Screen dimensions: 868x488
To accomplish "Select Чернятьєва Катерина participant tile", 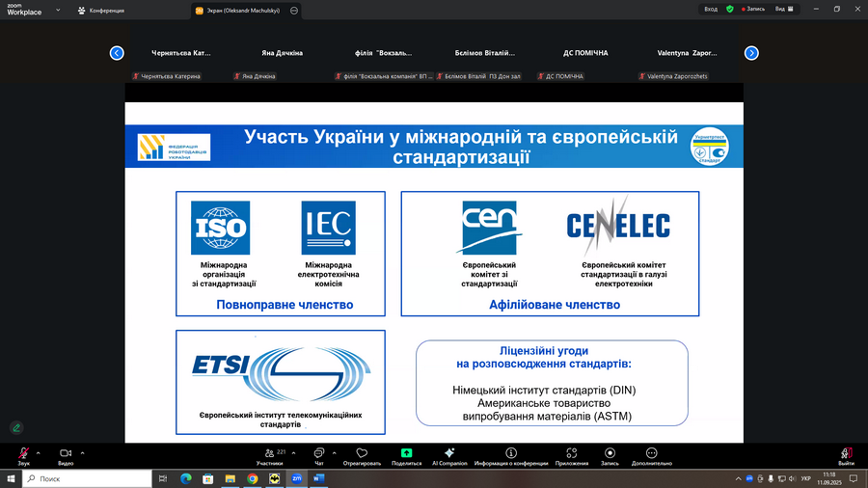I will coord(181,53).
